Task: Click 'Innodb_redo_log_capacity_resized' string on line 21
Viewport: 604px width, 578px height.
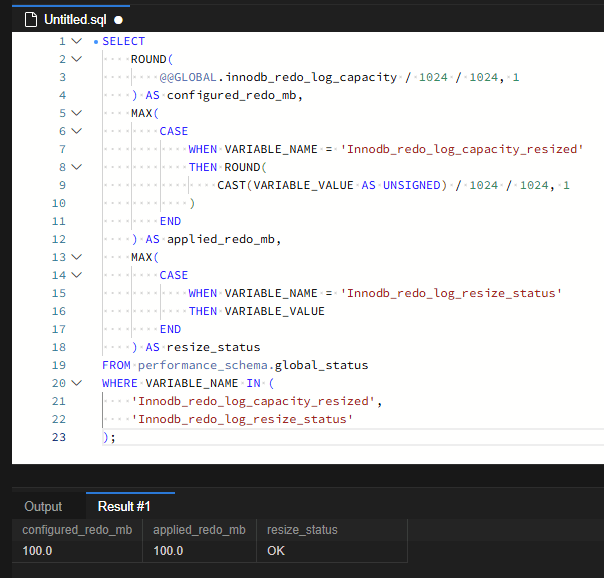Action: pyautogui.click(x=253, y=401)
